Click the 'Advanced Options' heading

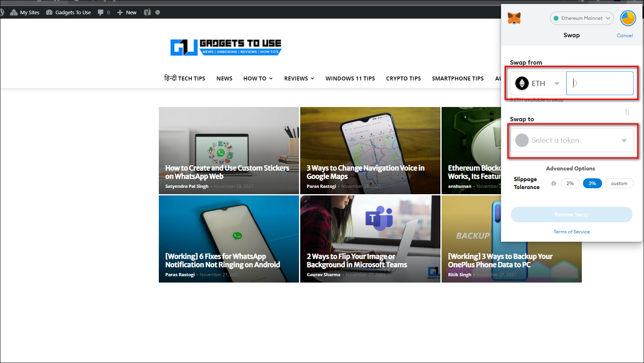pyautogui.click(x=570, y=168)
